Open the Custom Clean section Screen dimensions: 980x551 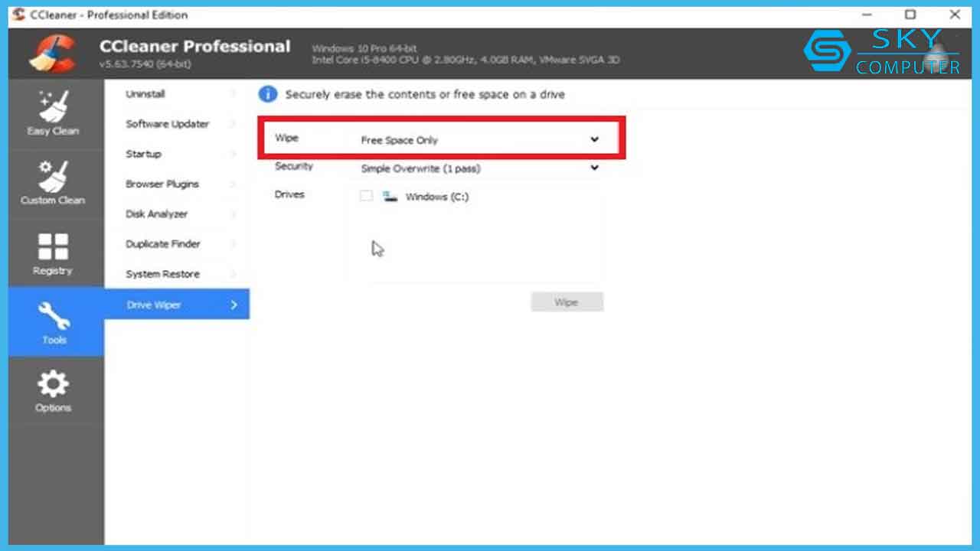coord(53,184)
